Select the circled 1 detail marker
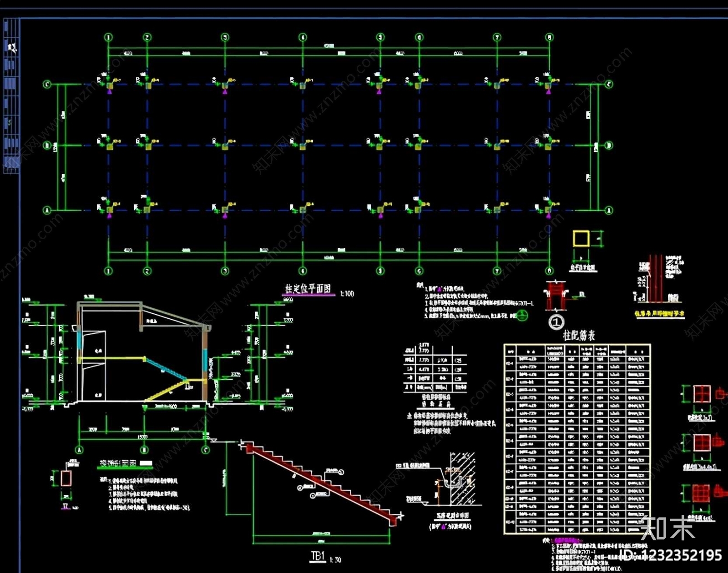 pyautogui.click(x=556, y=322)
